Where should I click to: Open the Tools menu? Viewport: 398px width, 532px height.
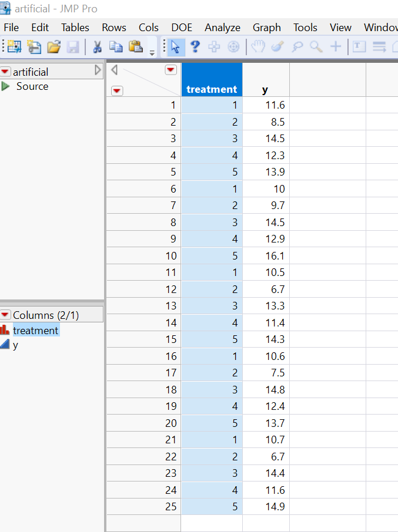click(x=305, y=28)
